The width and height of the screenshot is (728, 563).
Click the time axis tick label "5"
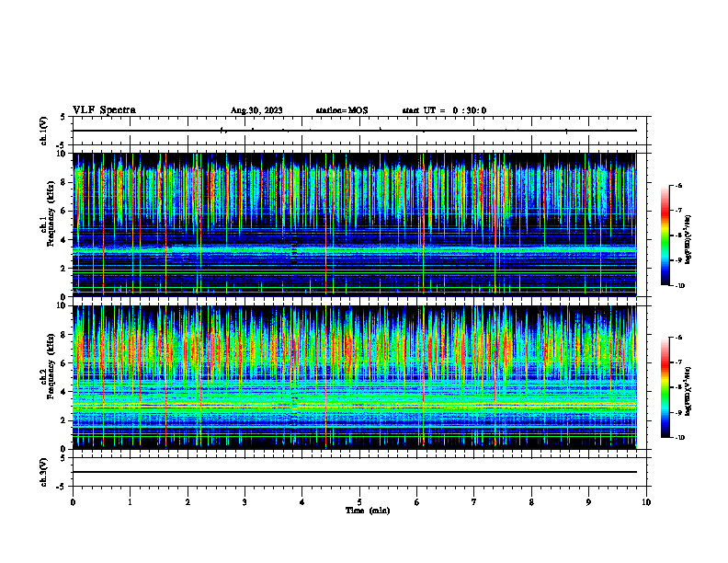point(359,502)
